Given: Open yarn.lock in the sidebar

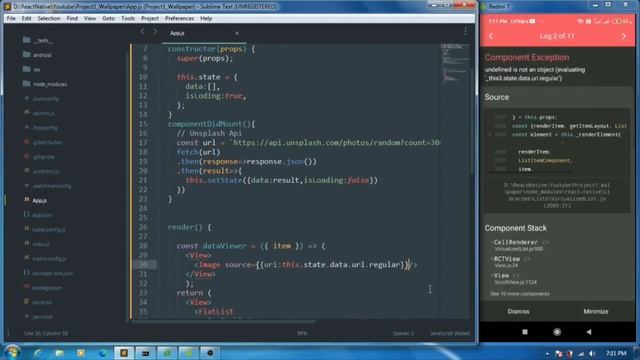Looking at the screenshot, I should (x=42, y=317).
